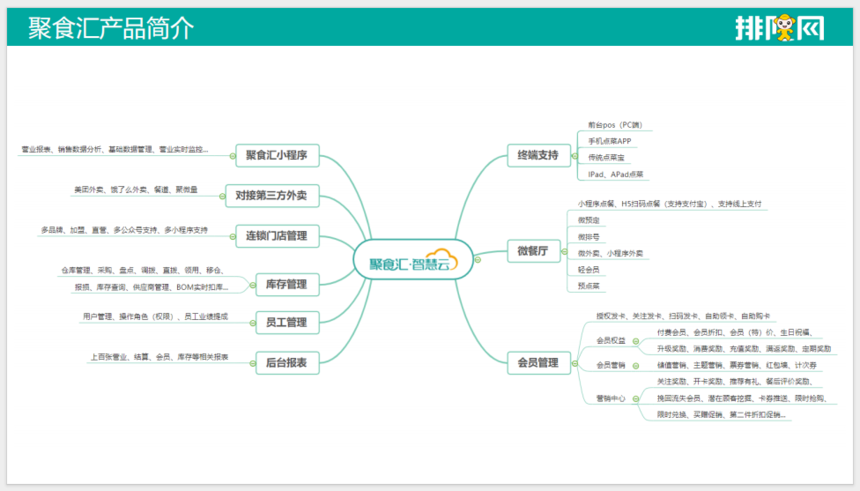
Task: Click the 美团外卖、饿了么外卖 leaf
Action: [135, 190]
